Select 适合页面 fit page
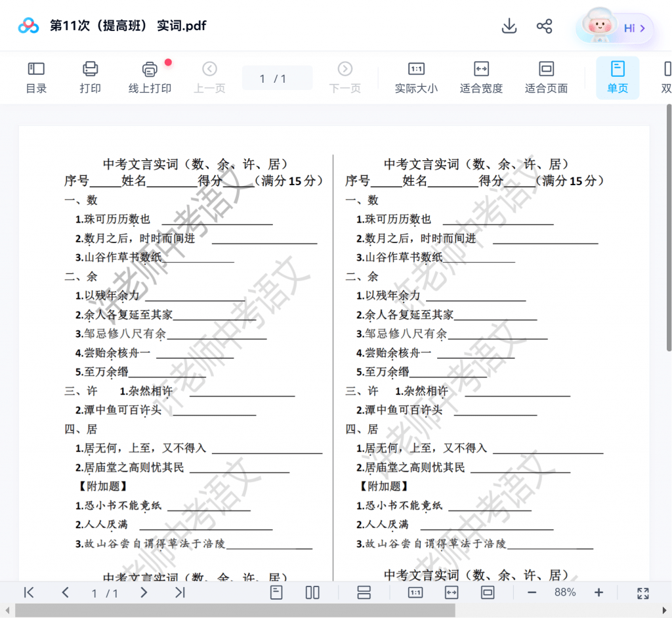The width and height of the screenshot is (672, 618). click(547, 77)
